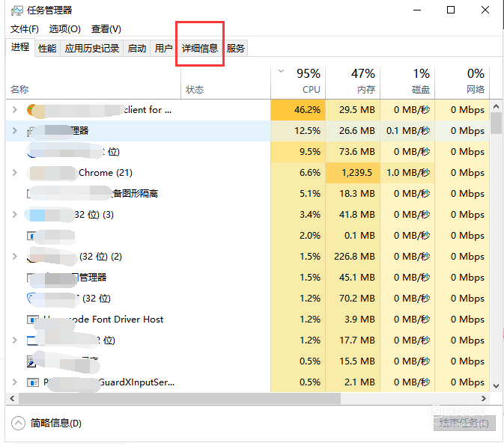Viewport: 504px width, 446px height.
Task: Expand the Chrome (21) process group
Action: point(14,173)
